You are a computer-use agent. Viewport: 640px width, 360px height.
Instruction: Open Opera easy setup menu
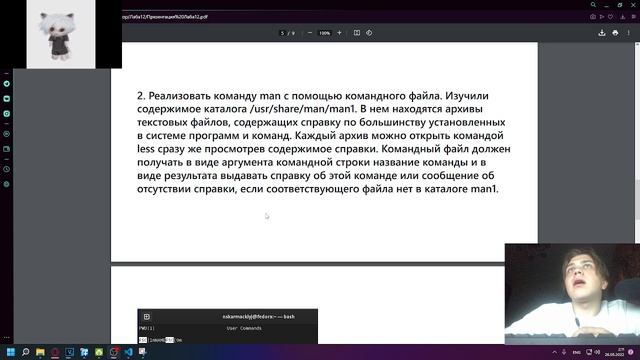tap(633, 17)
